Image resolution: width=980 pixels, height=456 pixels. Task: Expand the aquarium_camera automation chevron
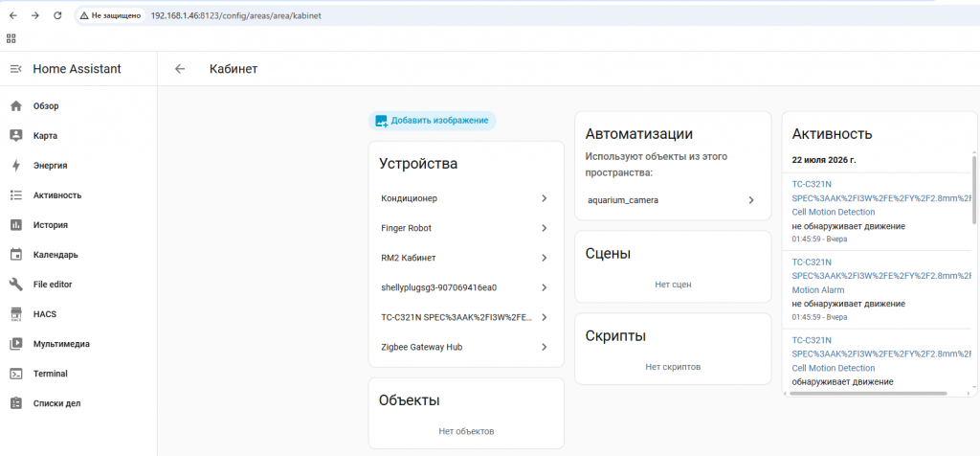coord(751,201)
